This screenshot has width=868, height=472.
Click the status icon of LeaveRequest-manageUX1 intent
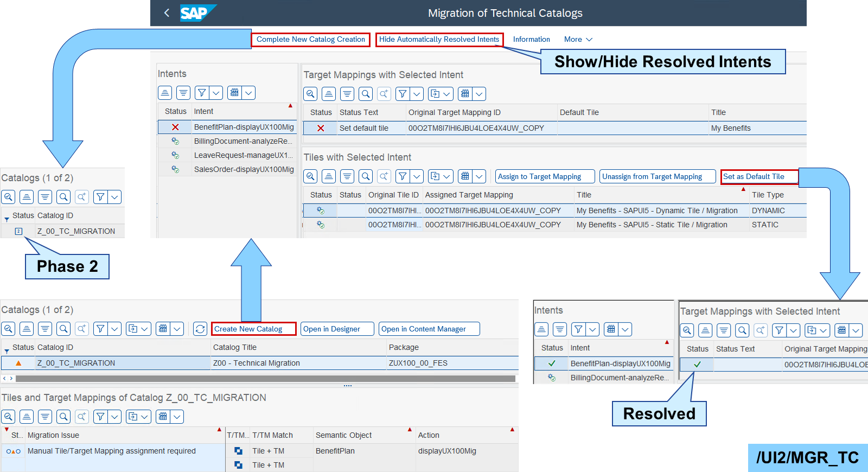tap(175, 155)
